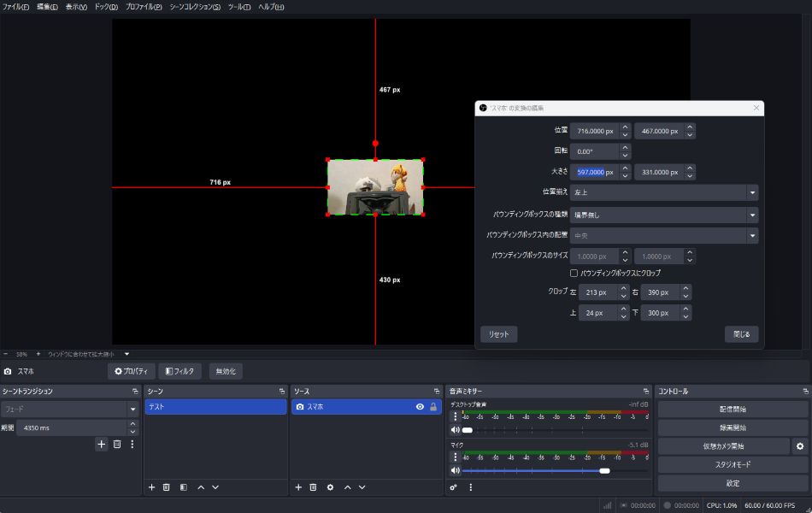
Task: Open the ファイル menu
Action: pyautogui.click(x=15, y=7)
